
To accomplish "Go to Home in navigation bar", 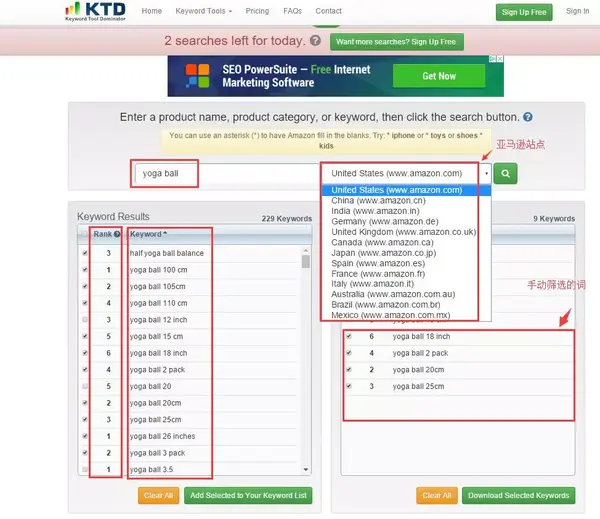I will (152, 11).
